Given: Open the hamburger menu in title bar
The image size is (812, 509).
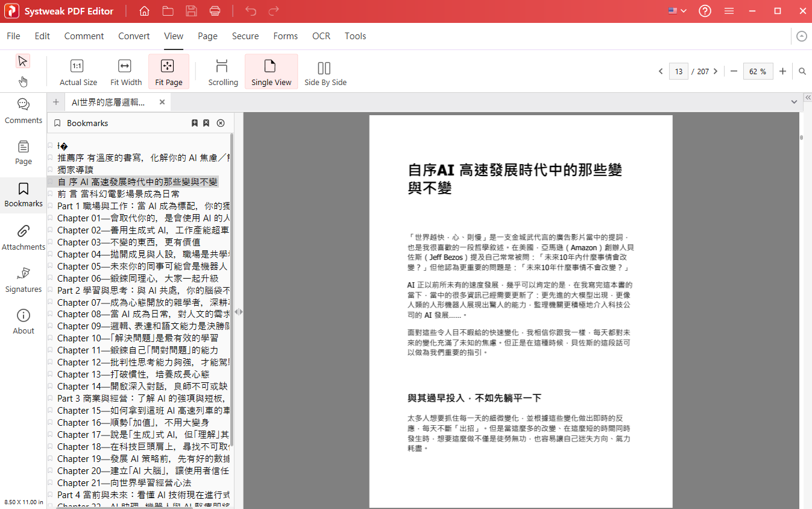Looking at the screenshot, I should (x=729, y=11).
